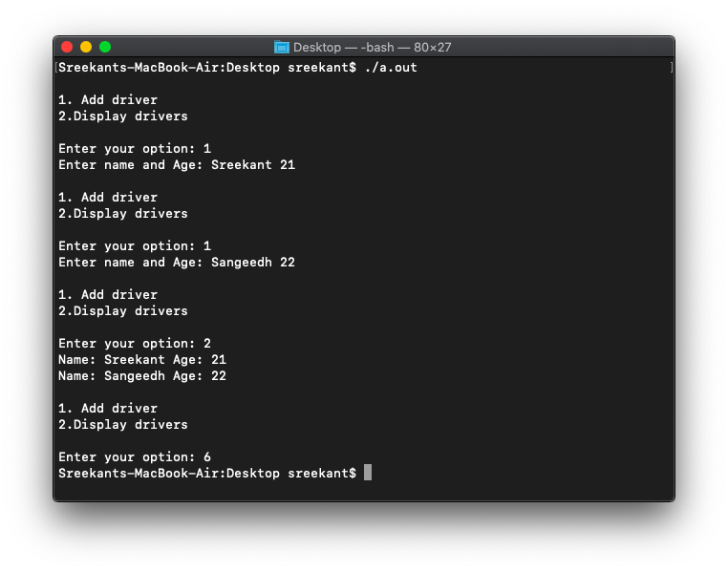Click the red close window button
Screen dimensions: 728x572
pyautogui.click(x=67, y=47)
